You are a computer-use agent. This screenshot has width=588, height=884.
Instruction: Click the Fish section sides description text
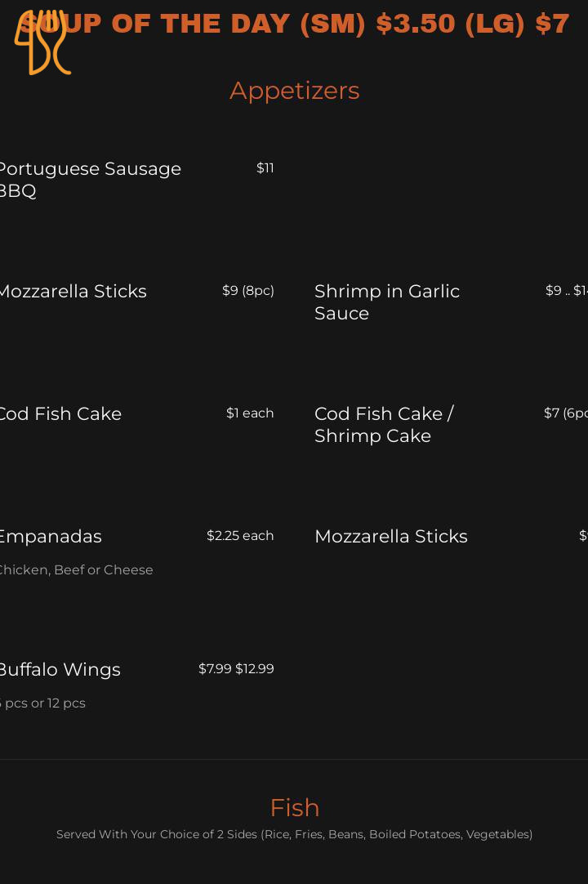pos(294,834)
